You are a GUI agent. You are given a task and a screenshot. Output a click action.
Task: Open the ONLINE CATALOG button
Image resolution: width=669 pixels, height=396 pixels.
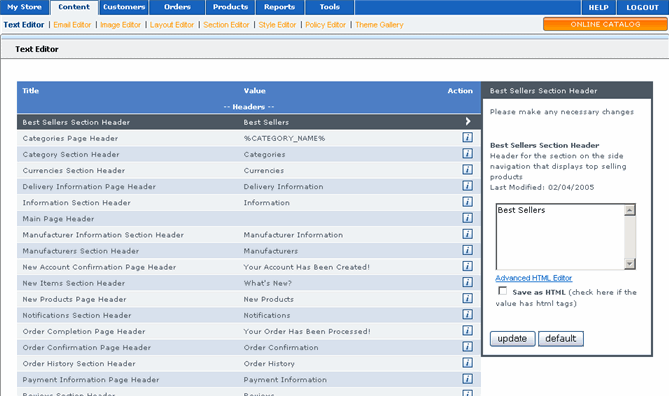coord(605,24)
